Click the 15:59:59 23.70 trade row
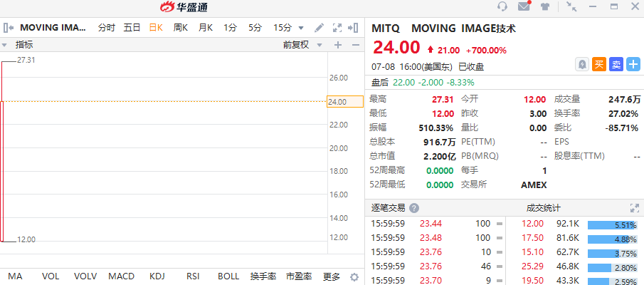644x285 pixels. coord(437,281)
